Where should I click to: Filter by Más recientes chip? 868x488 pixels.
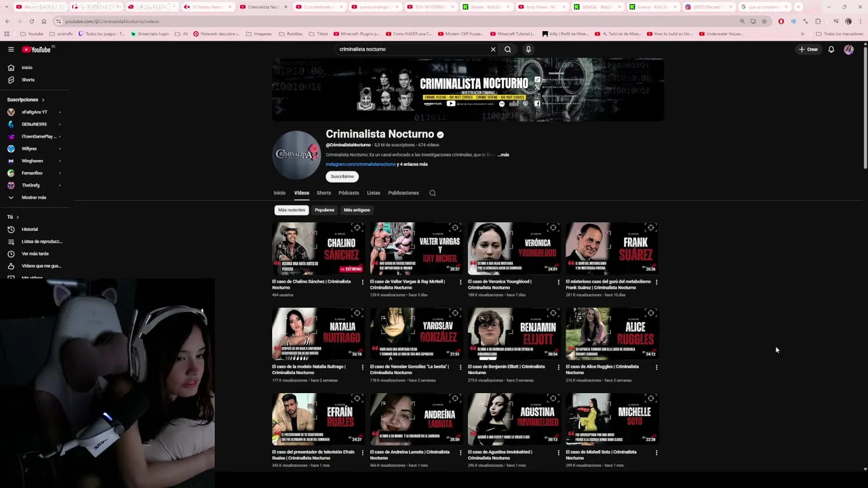click(292, 210)
